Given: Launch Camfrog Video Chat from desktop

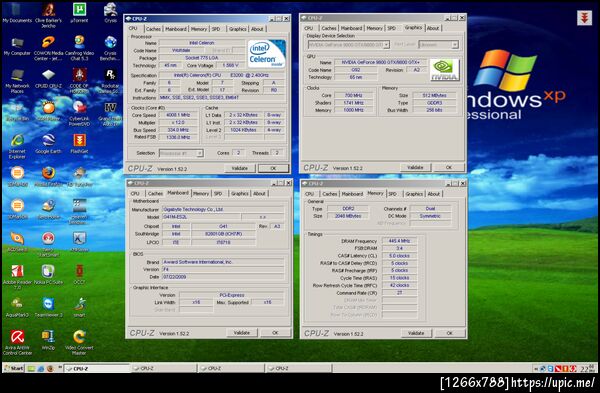Looking at the screenshot, I should tap(79, 48).
